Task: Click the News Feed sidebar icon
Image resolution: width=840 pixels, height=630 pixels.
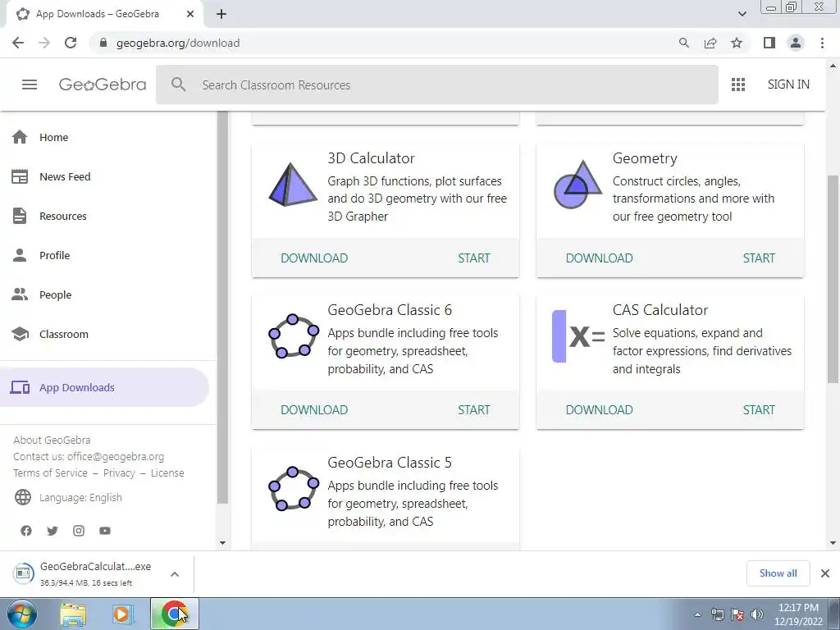Action: tap(20, 176)
